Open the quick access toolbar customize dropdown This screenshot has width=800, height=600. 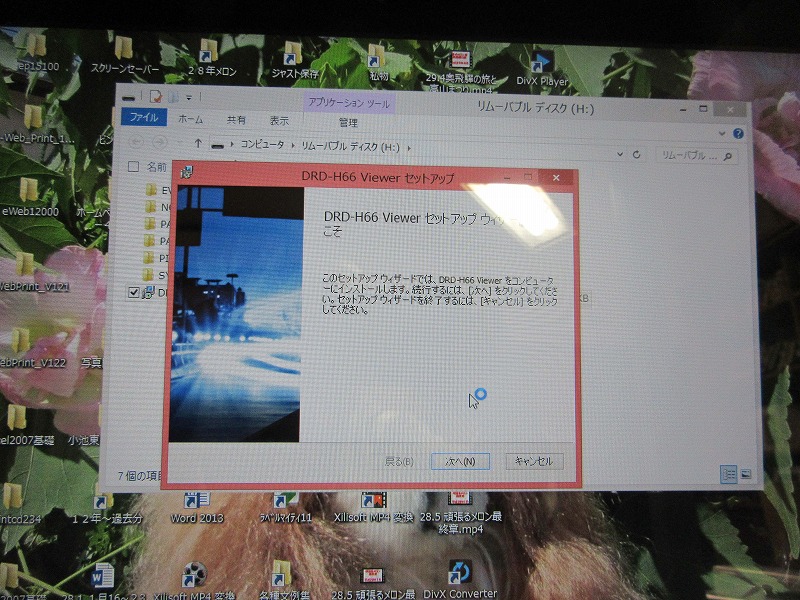(x=189, y=97)
